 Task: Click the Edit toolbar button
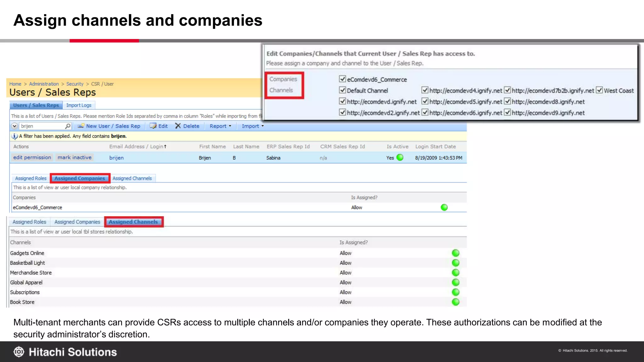coord(159,126)
